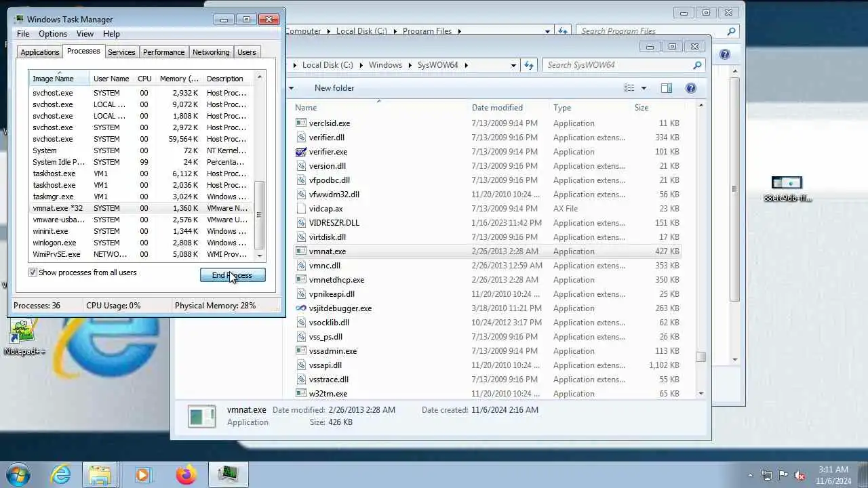Expand the SysWOW64 address bar history dropdown

513,65
